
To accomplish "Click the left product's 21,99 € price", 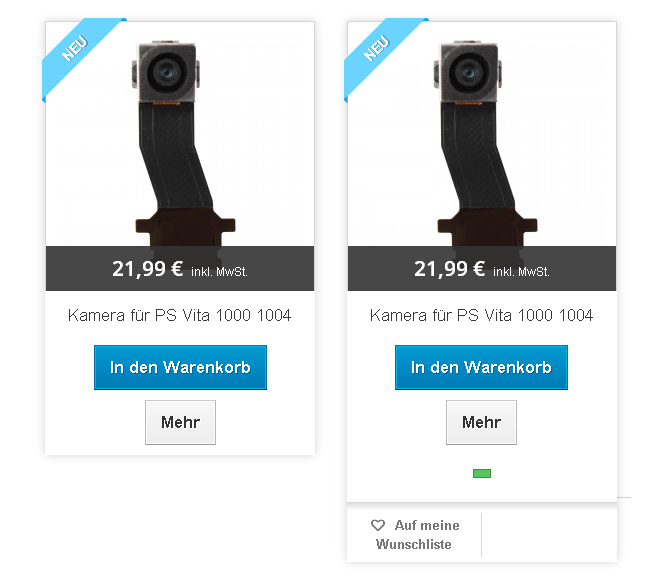I will point(147,269).
